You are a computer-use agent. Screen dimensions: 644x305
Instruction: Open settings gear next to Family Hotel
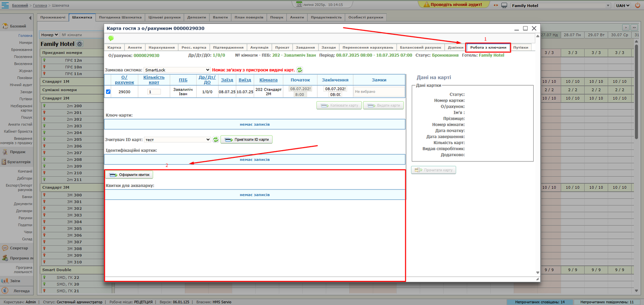79,44
